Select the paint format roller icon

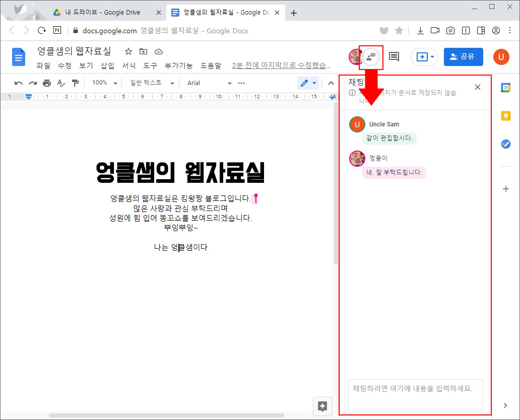[x=75, y=83]
